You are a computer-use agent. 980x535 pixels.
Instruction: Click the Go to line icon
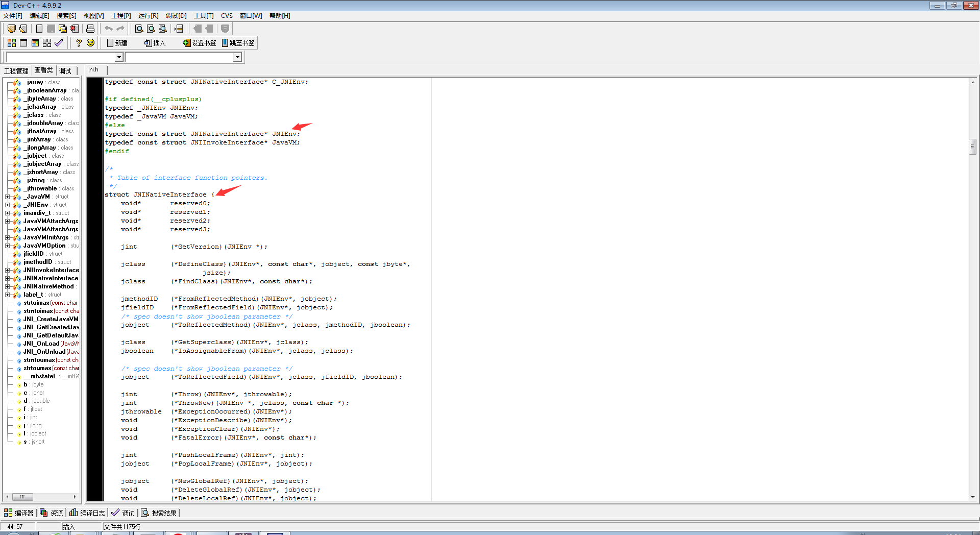(x=179, y=29)
